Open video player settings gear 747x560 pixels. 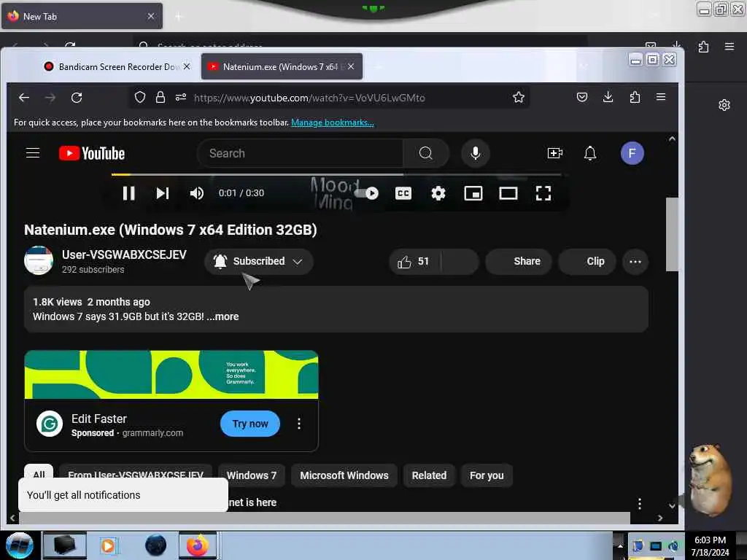point(438,192)
